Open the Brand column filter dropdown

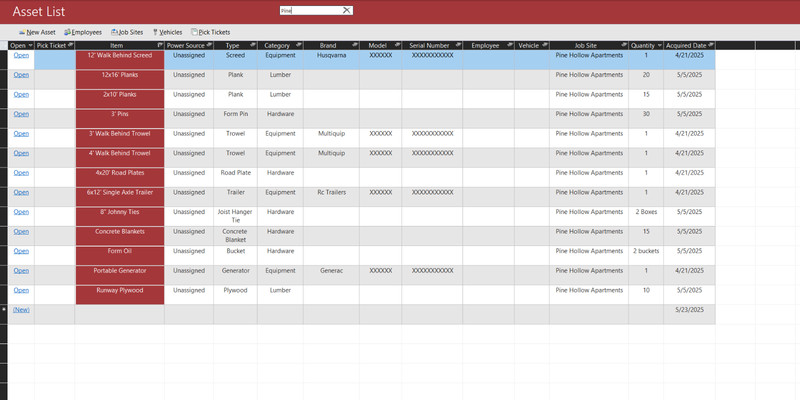[x=355, y=45]
